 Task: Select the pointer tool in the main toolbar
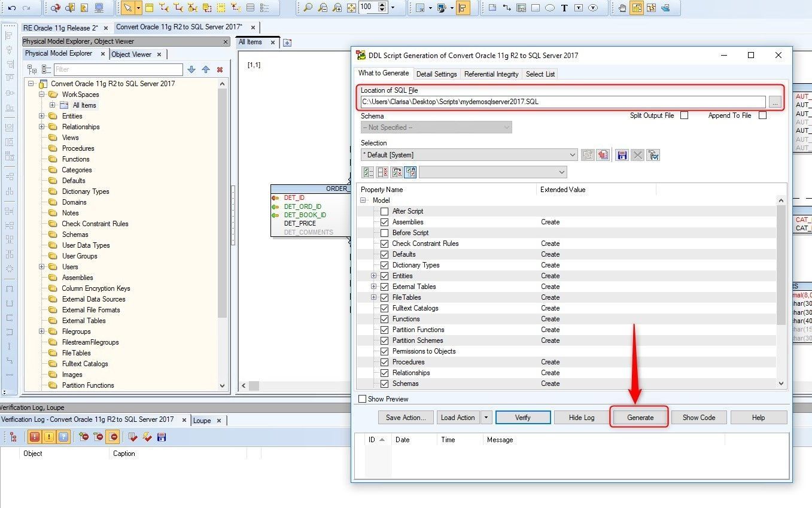tap(127, 8)
